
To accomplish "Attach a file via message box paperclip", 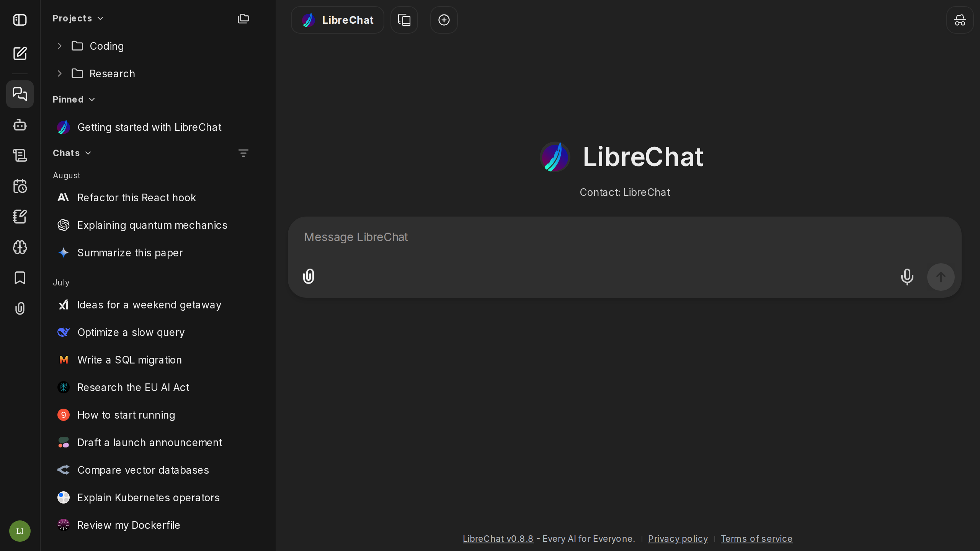I will (309, 276).
